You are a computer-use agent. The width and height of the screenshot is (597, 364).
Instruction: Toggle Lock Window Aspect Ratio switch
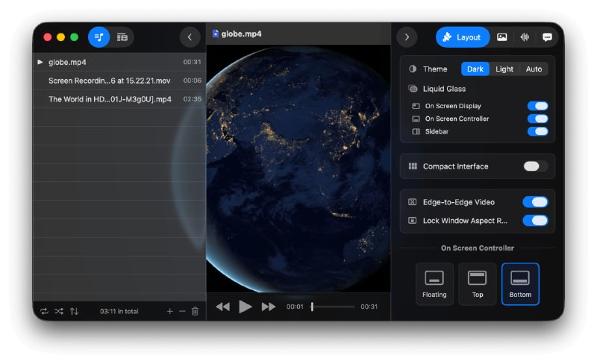(536, 221)
